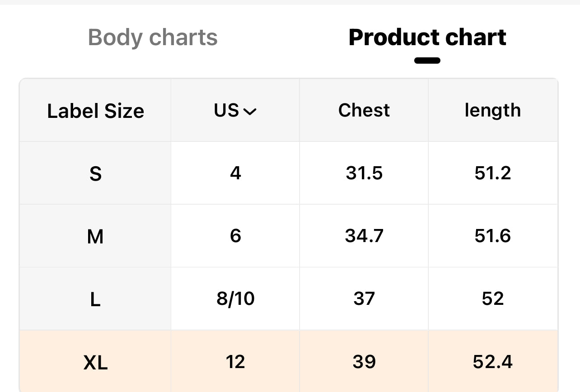Click the Label Size column header
This screenshot has width=580, height=392.
pyautogui.click(x=95, y=111)
